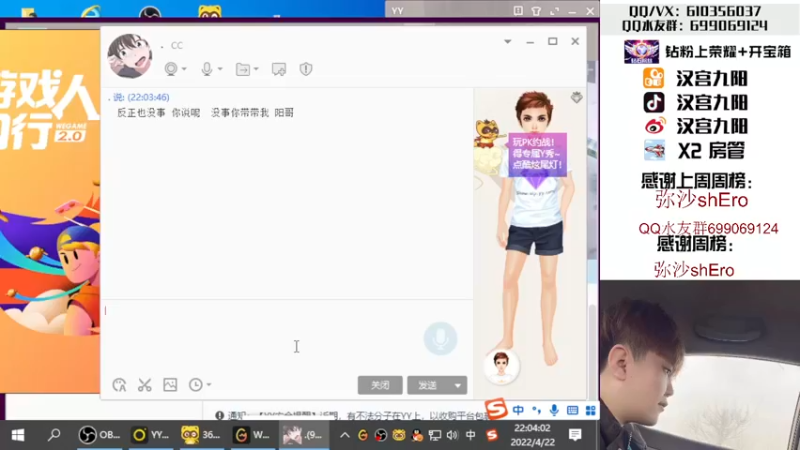Click the OBS tray icon
This screenshot has height=450, width=800.
(381, 435)
